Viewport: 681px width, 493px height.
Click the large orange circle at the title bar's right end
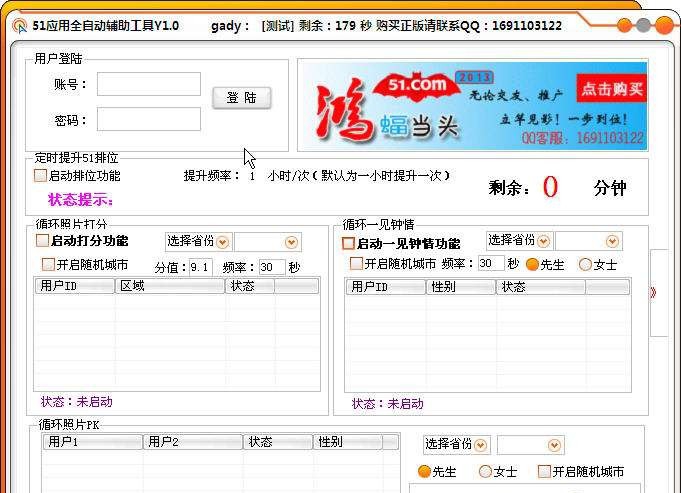point(664,25)
